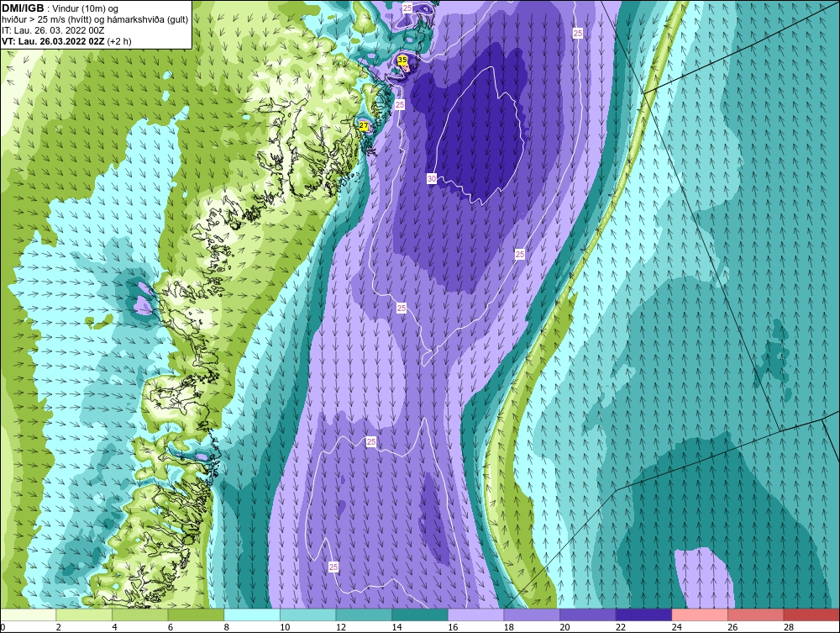840x633 pixels.
Task: Click the colorbar tick label 16
Action: click(453, 627)
